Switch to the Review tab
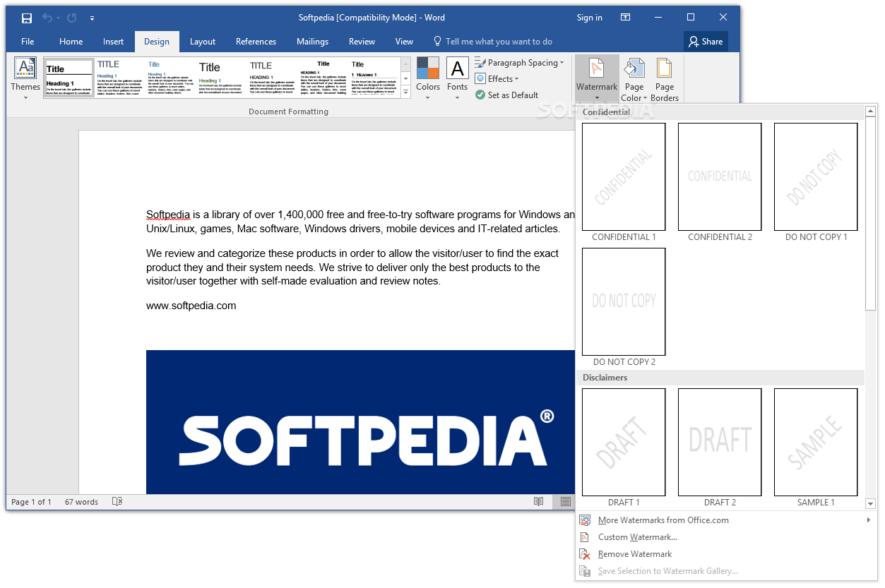 tap(362, 42)
